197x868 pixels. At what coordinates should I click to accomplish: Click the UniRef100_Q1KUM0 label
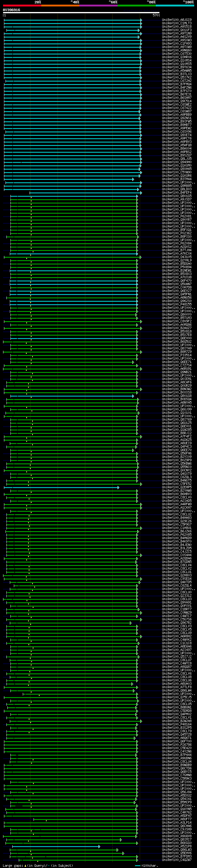tap(177, 165)
